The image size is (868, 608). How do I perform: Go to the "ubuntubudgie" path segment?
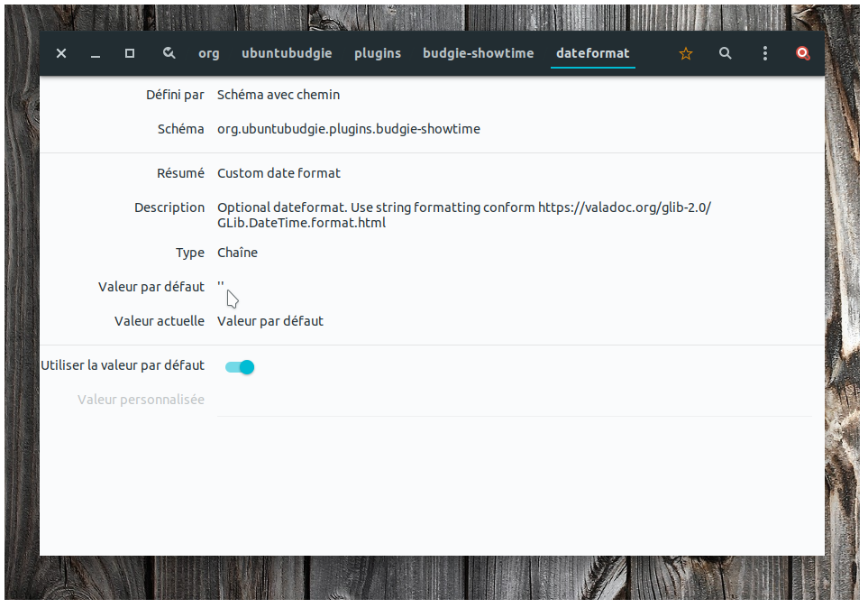(x=287, y=53)
